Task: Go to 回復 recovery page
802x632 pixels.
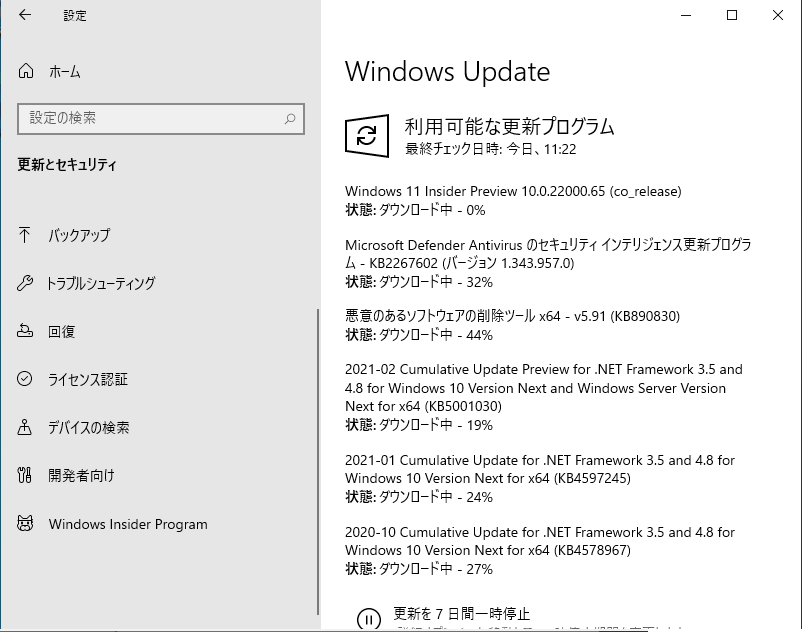Action: click(x=61, y=331)
